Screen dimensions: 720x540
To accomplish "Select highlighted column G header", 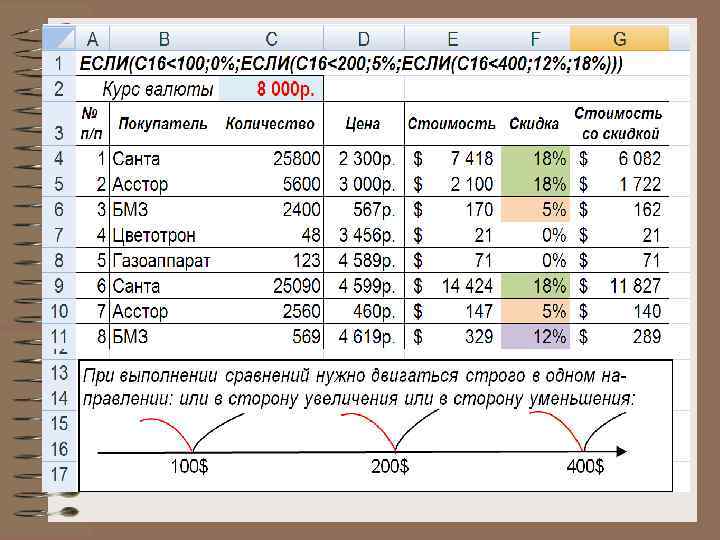I will pyautogui.click(x=619, y=39).
